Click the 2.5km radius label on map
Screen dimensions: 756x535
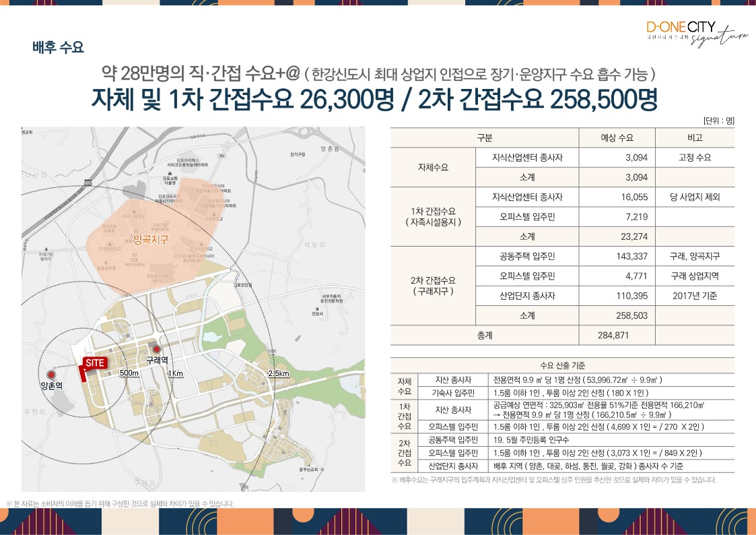pos(278,373)
